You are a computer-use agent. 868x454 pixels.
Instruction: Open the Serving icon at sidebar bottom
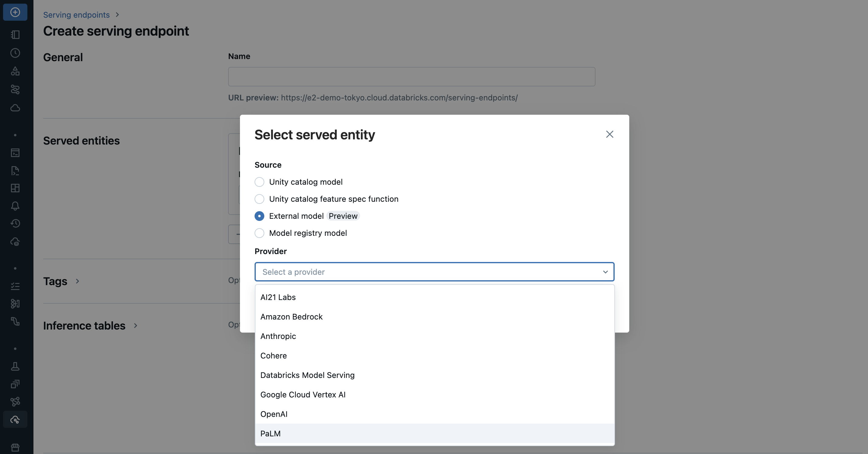[x=15, y=420]
